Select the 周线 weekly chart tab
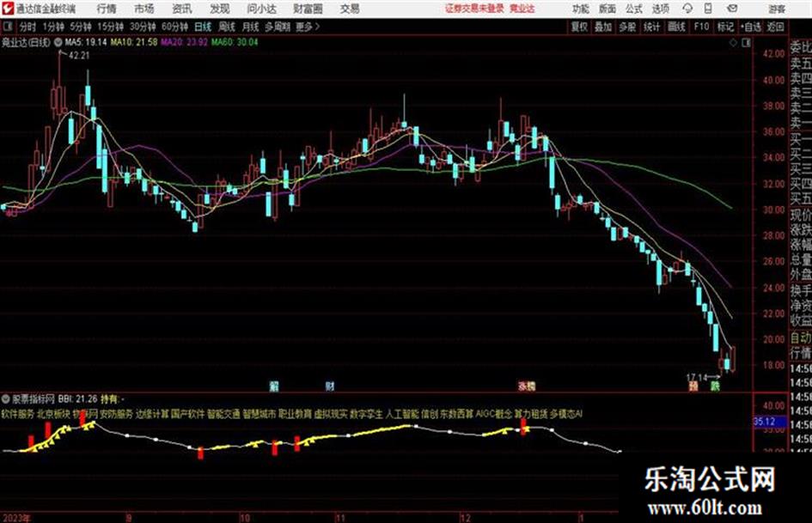Viewport: 812px width, 523px height. coord(227,27)
